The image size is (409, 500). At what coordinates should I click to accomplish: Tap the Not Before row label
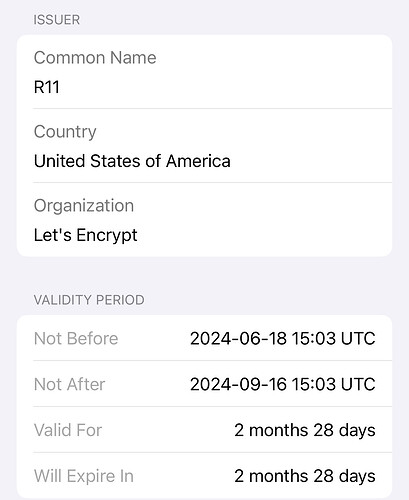76,339
